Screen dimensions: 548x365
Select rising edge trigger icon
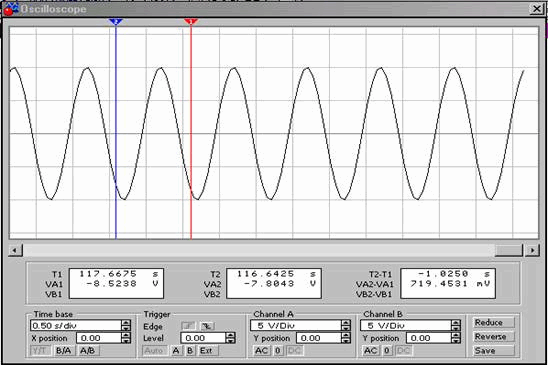click(x=188, y=326)
